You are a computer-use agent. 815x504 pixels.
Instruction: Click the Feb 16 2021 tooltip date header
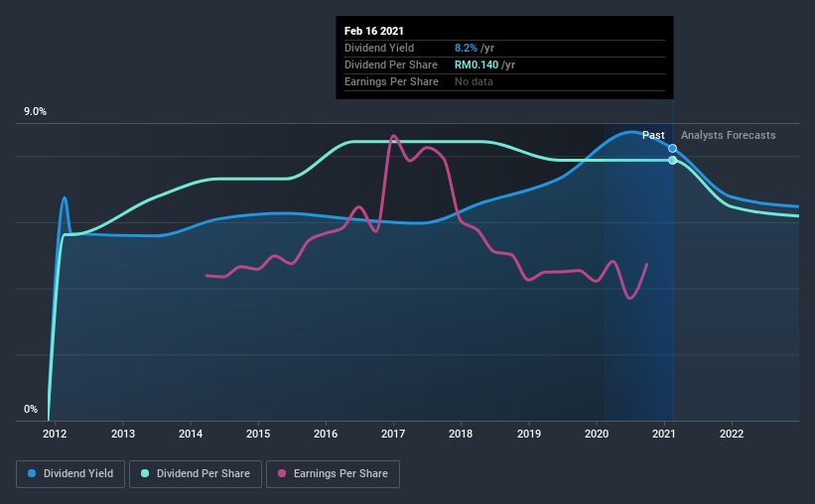(373, 31)
